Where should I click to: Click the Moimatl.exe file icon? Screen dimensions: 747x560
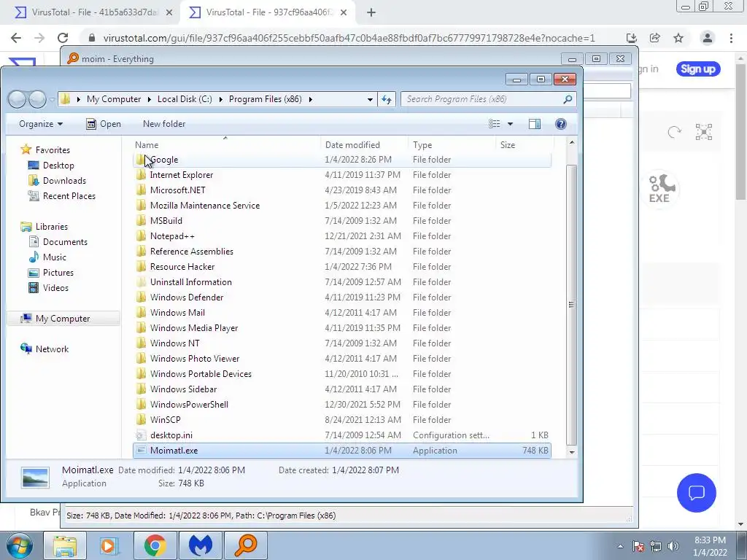141,450
